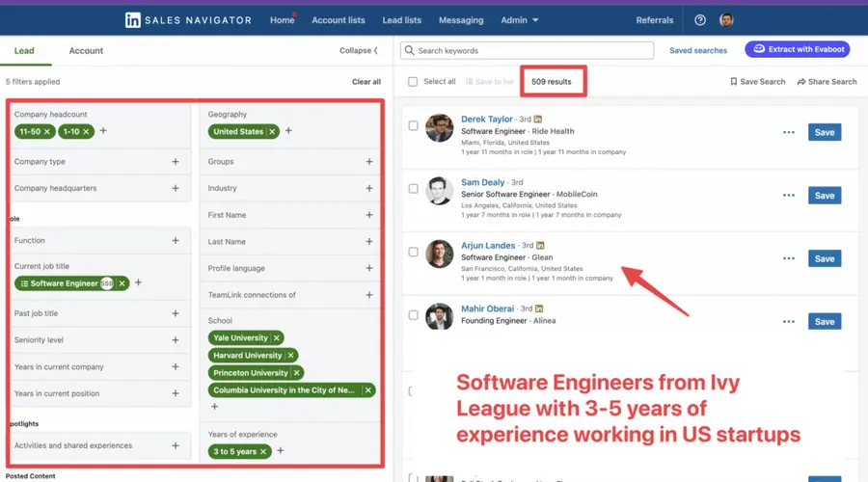Add another school with plus icon
Screen dimensions: 868x482
pyautogui.click(x=215, y=407)
